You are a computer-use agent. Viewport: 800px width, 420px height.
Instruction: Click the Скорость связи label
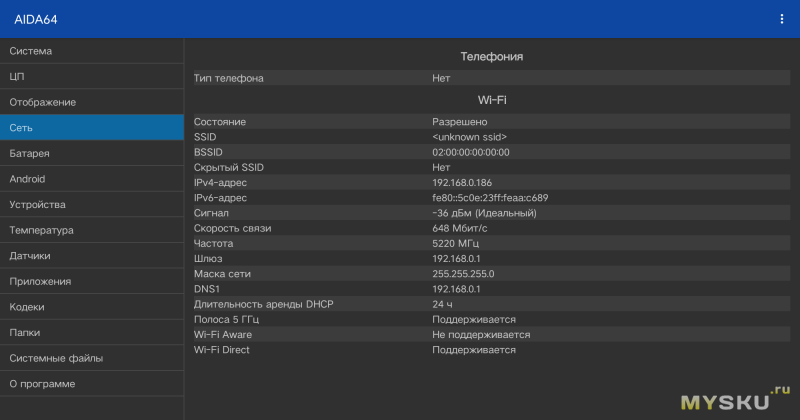click(232, 228)
